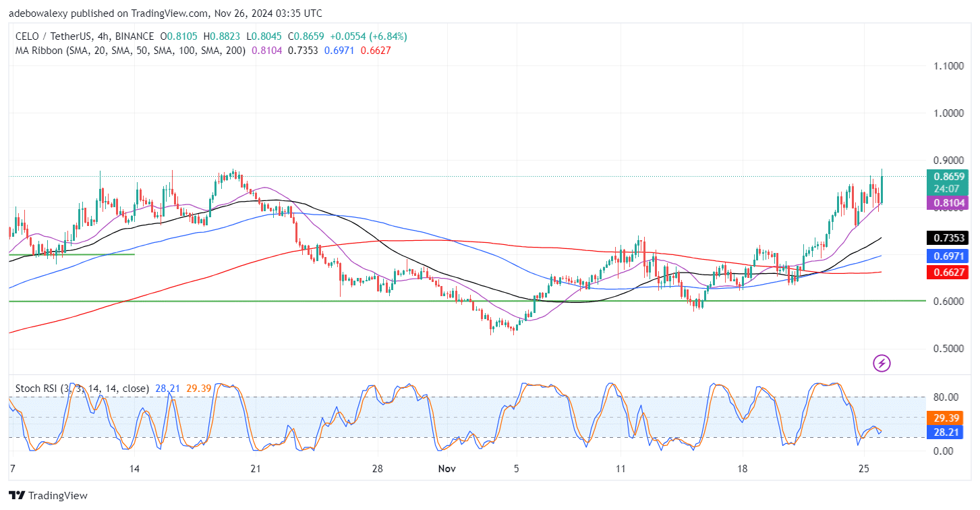Click the TradingView logo at bottom left
Viewport: 980px width, 510px height.
coord(48,496)
